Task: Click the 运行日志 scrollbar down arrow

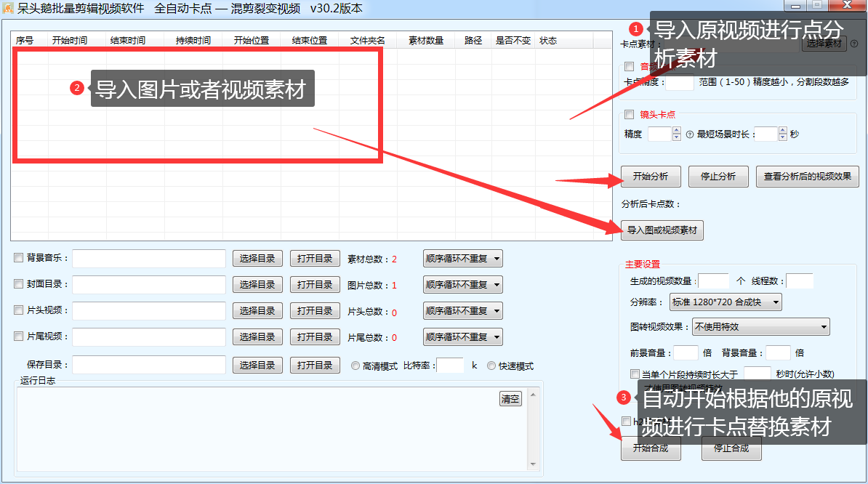Action: (533, 464)
